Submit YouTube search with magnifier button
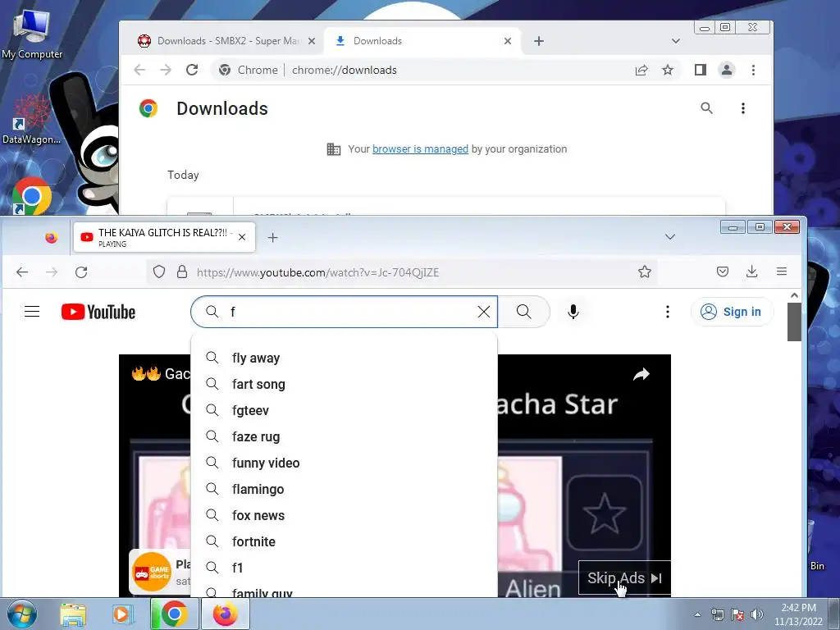The height and width of the screenshot is (630, 840). [x=524, y=312]
